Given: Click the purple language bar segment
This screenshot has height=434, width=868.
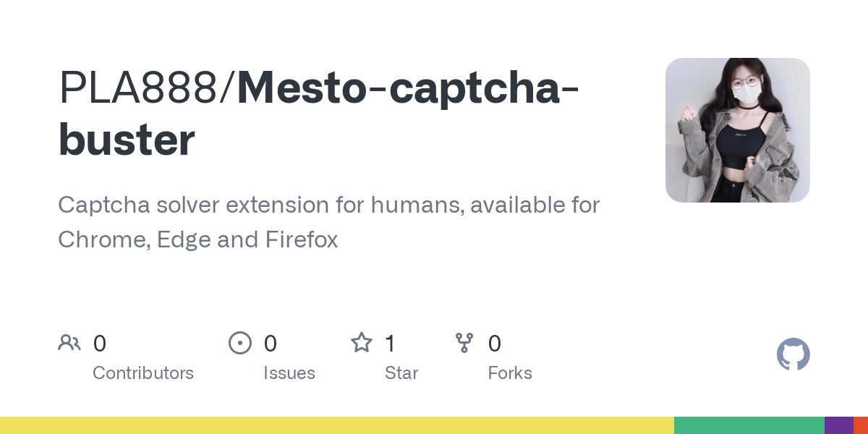Looking at the screenshot, I should coord(839,425).
